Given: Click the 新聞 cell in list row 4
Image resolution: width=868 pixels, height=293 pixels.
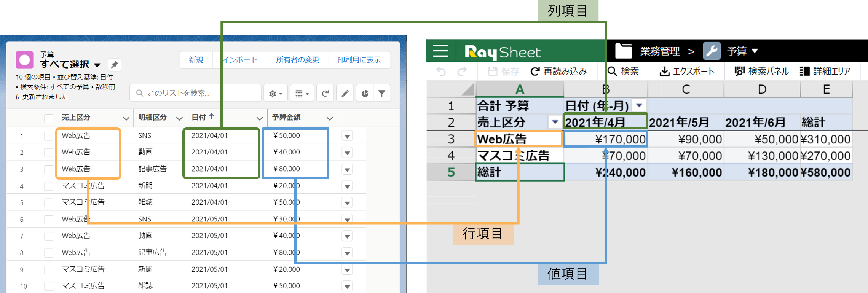Looking at the screenshot, I should click(145, 186).
